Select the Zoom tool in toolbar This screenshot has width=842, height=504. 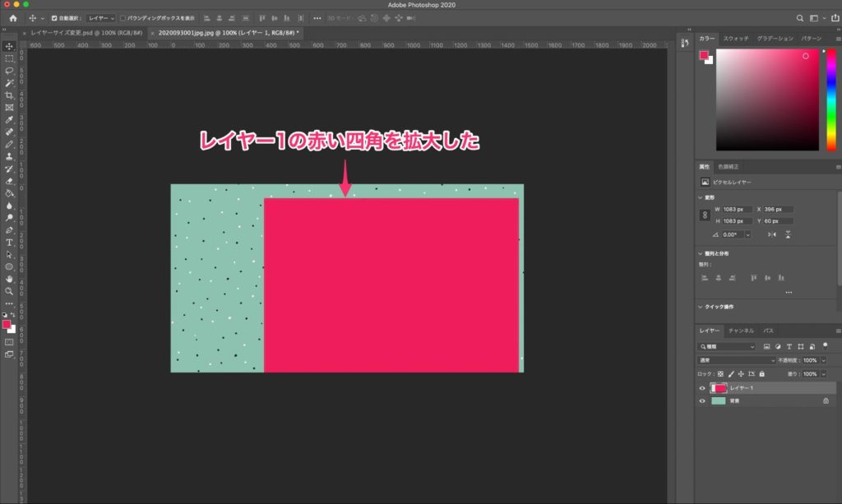click(9, 291)
